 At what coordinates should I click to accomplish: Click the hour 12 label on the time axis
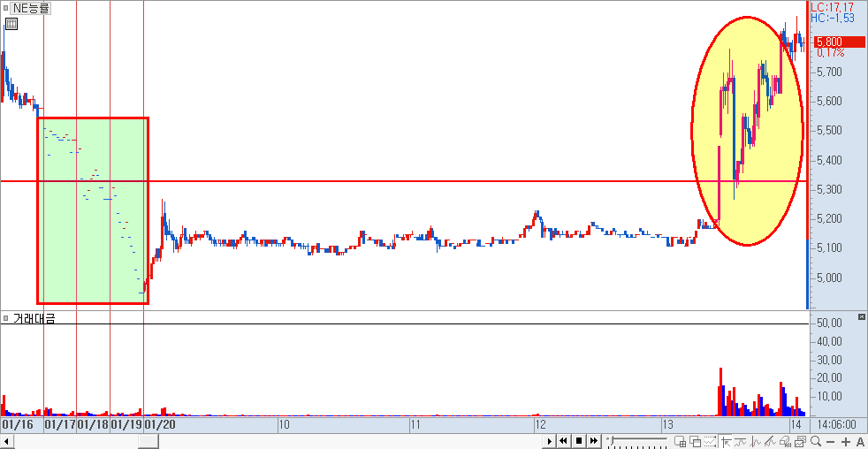tap(540, 424)
